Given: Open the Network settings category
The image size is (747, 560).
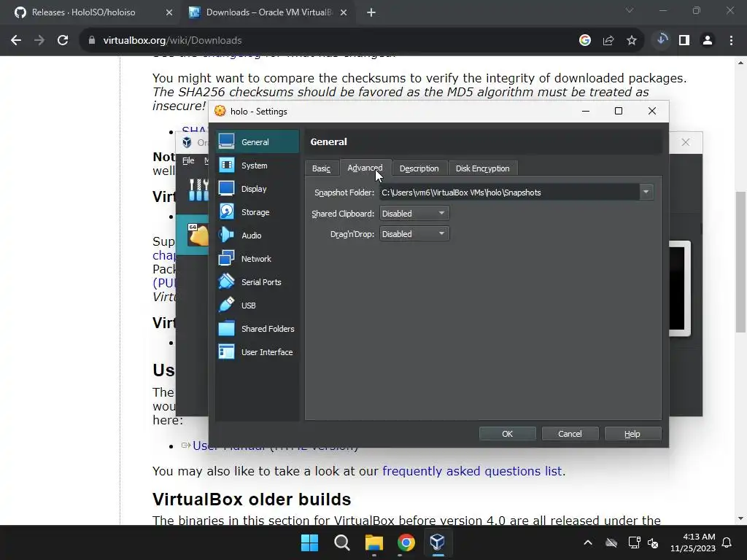Looking at the screenshot, I should [x=258, y=259].
